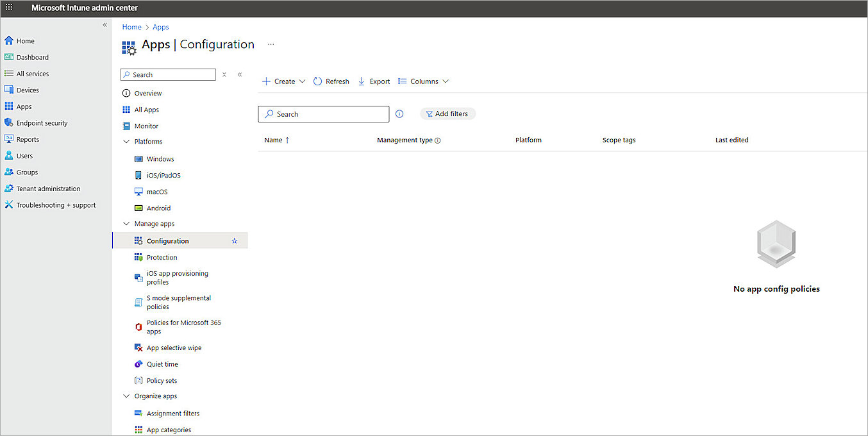The image size is (868, 436).
Task: Click the Assignment filters icon
Action: click(138, 414)
